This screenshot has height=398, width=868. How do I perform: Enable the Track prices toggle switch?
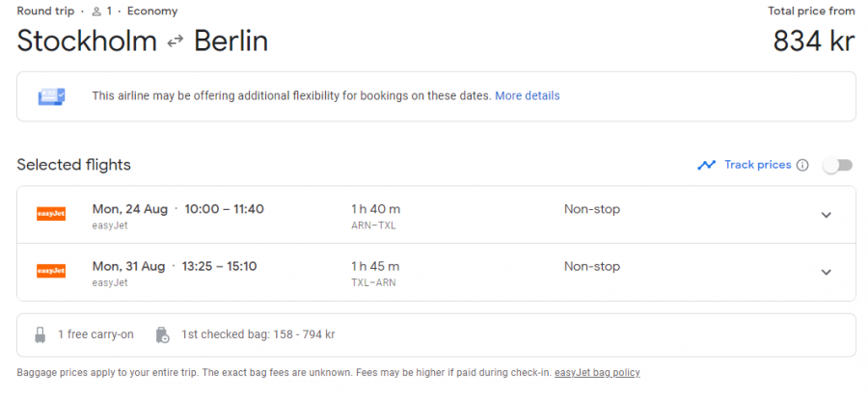837,166
